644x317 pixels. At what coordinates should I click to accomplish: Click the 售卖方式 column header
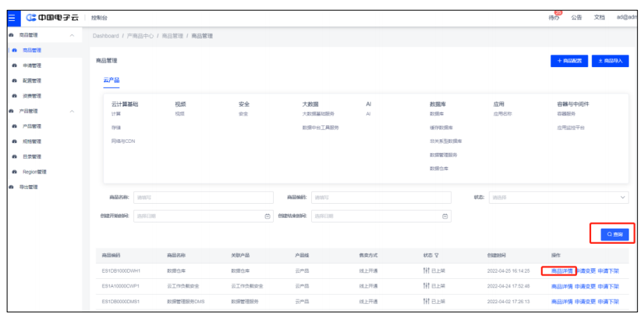pos(368,256)
